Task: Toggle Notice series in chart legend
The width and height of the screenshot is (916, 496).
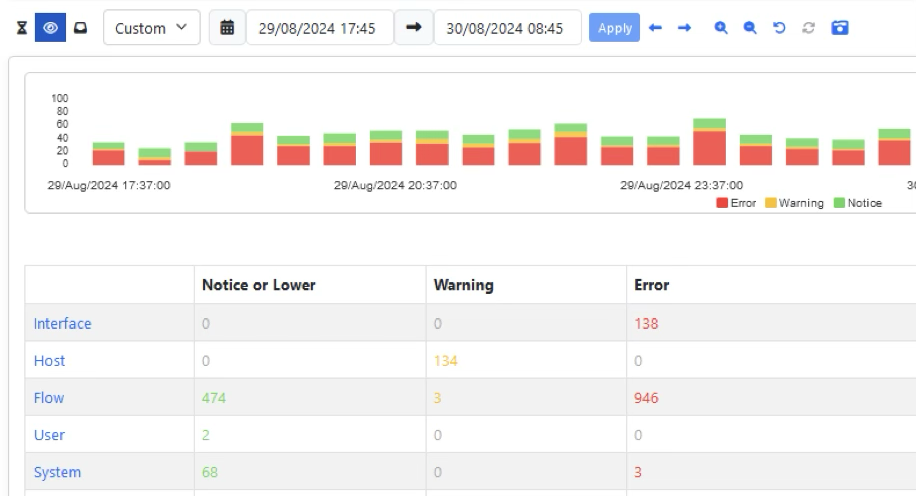Action: point(858,203)
